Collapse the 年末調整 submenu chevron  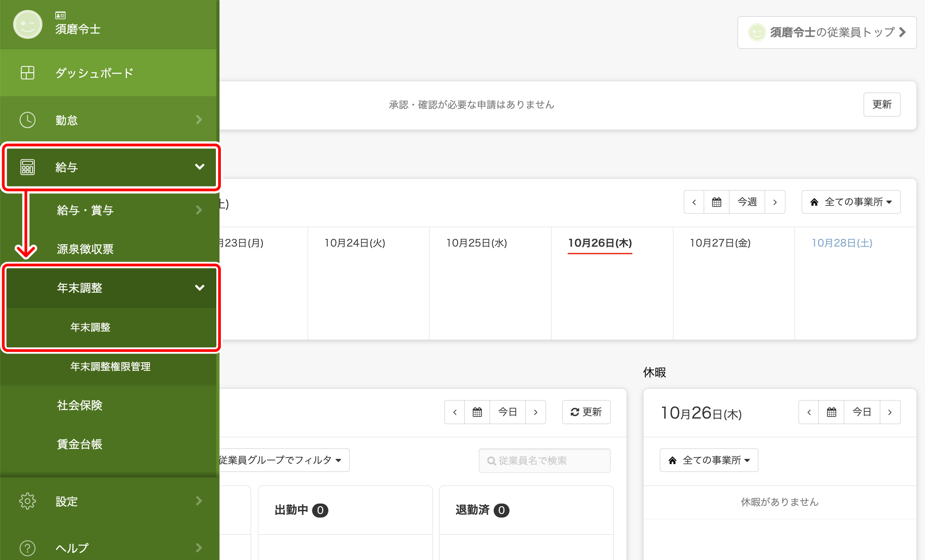[x=199, y=288]
